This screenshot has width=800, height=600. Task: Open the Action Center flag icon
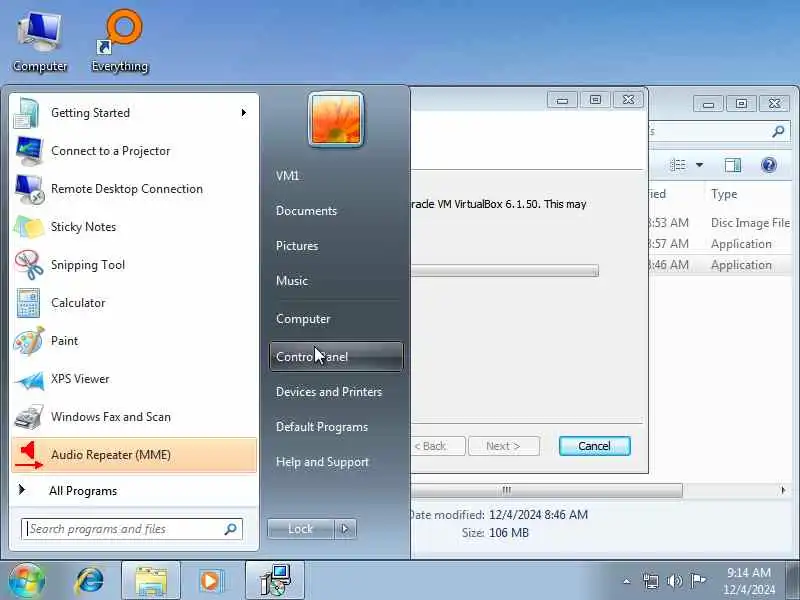tap(697, 581)
